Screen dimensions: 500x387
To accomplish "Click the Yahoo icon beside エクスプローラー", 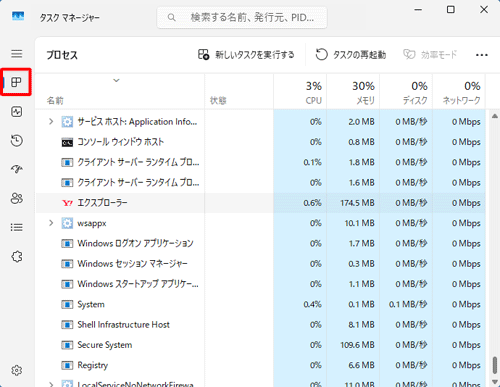I will pos(67,203).
